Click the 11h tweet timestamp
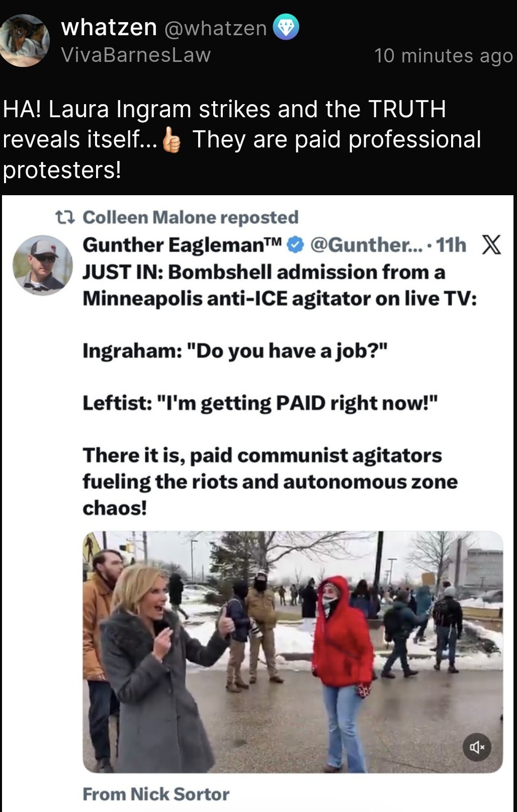Viewport: 517px width, 812px height. click(451, 245)
